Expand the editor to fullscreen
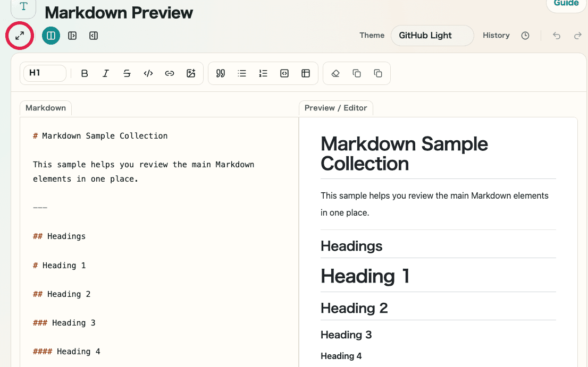 [x=20, y=36]
